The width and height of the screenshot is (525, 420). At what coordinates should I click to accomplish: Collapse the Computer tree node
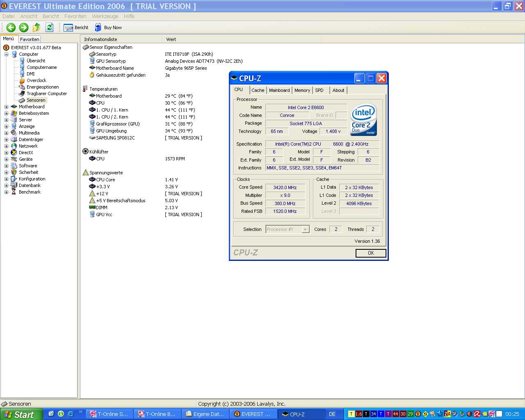[6, 54]
